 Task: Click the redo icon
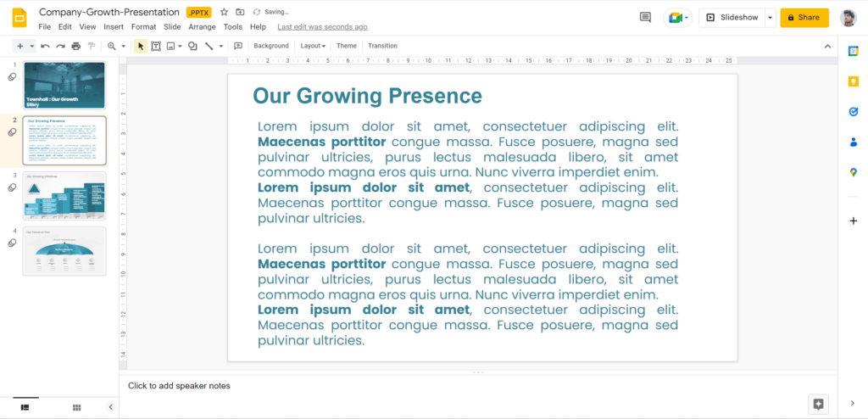point(60,46)
